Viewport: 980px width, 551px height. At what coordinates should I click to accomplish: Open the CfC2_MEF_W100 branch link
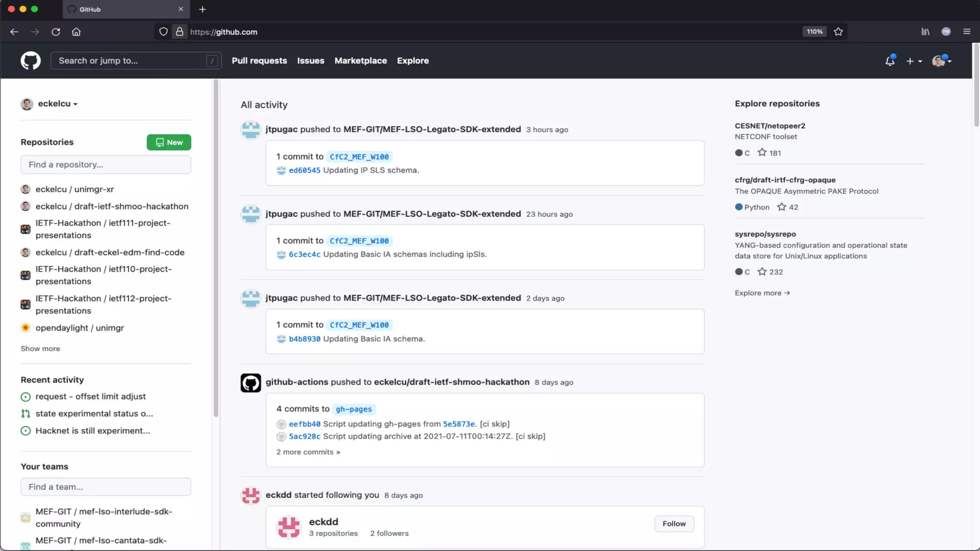coord(359,157)
